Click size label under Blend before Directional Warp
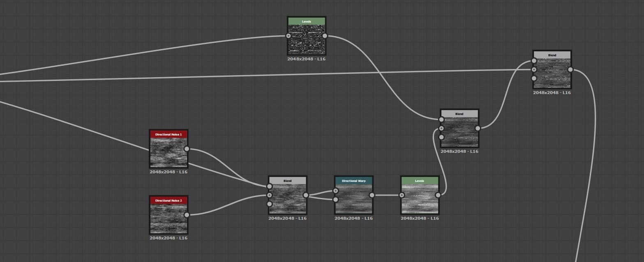This screenshot has width=644, height=262. click(x=288, y=218)
